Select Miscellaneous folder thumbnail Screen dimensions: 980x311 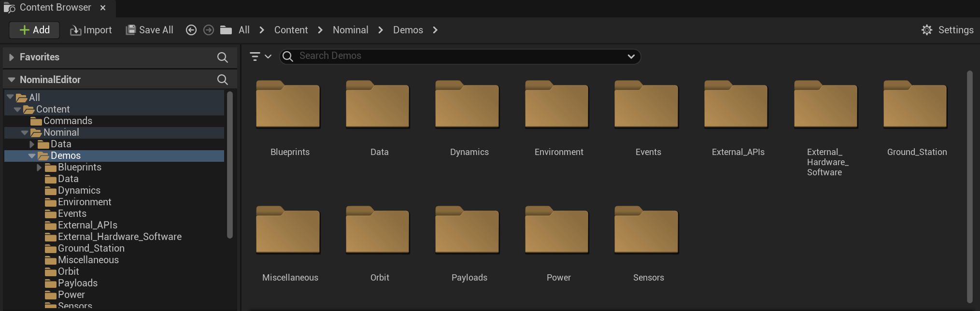coord(288,230)
